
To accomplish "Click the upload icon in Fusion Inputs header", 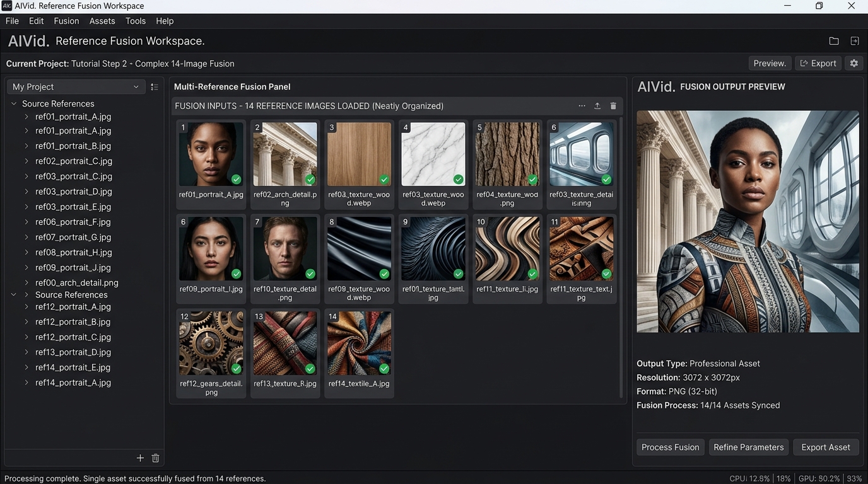I will 597,106.
